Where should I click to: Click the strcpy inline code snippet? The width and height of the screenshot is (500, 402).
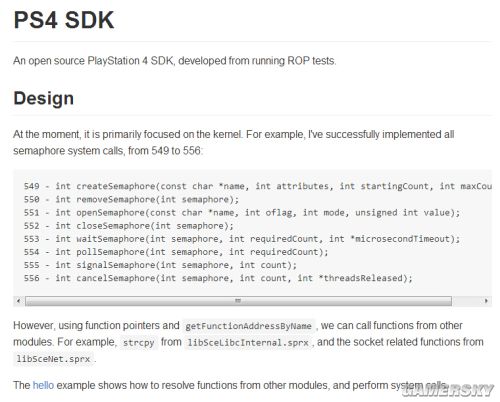click(138, 343)
